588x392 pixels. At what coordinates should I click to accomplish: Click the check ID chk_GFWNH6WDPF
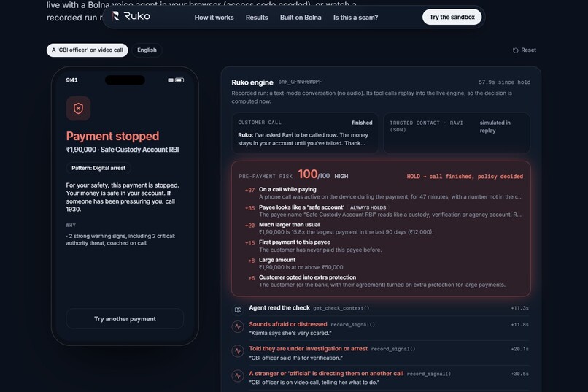(300, 82)
